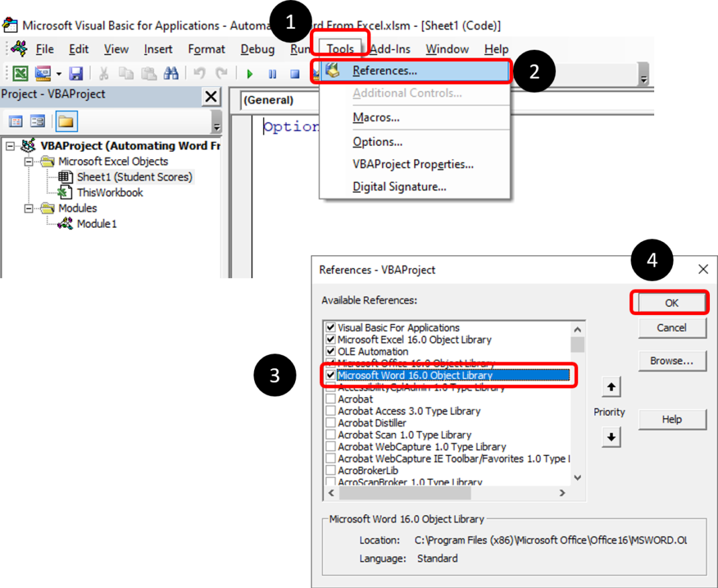Viewport: 718px width, 588px height.
Task: Open the Tools menu
Action: pos(340,49)
